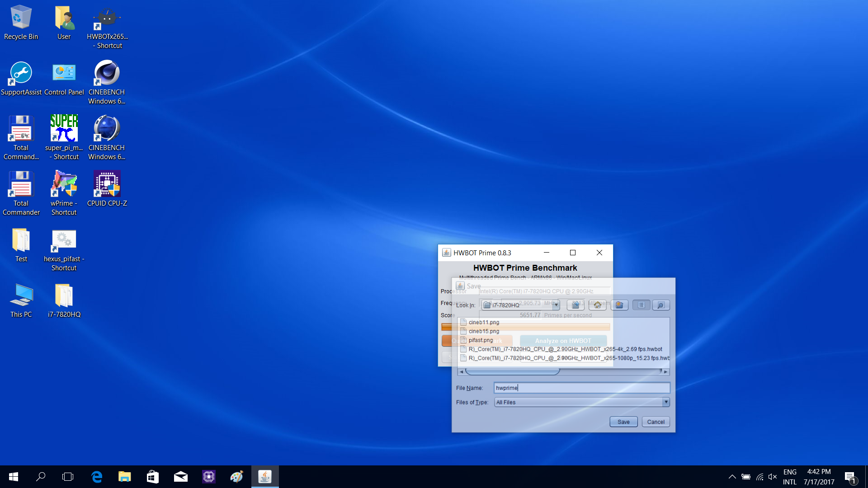Switch Save dialog to Details view
Screen dimensions: 868x488
(x=660, y=305)
